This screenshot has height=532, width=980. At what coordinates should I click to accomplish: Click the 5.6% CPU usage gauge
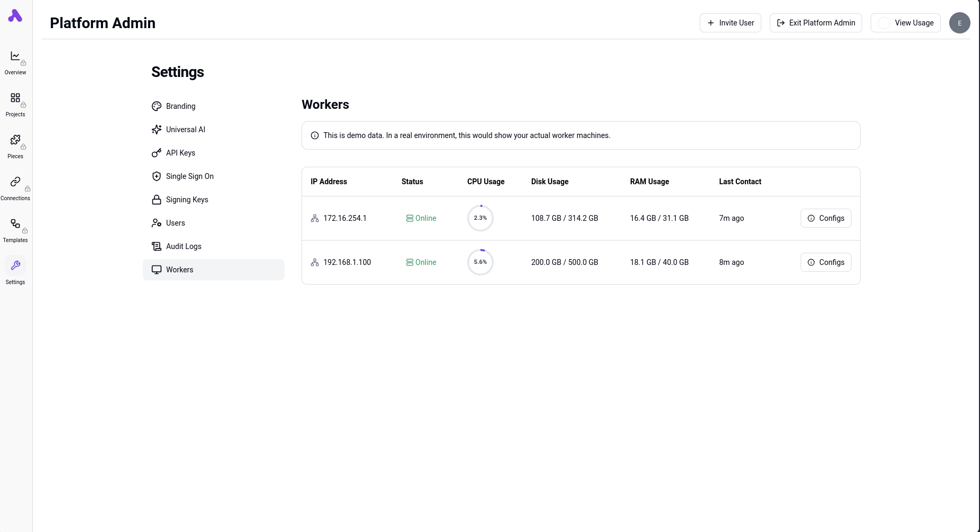(x=480, y=262)
